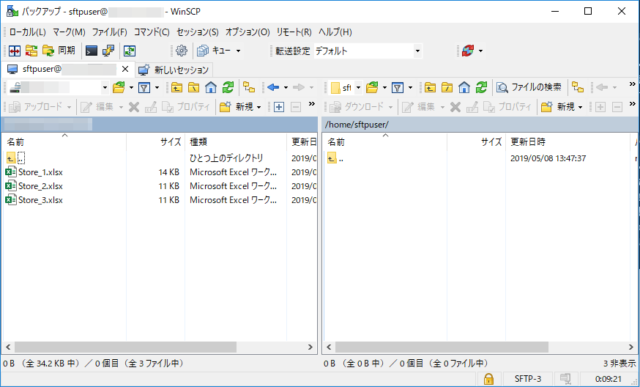Open the セッション(S) menu
The image size is (640, 387).
198,32
